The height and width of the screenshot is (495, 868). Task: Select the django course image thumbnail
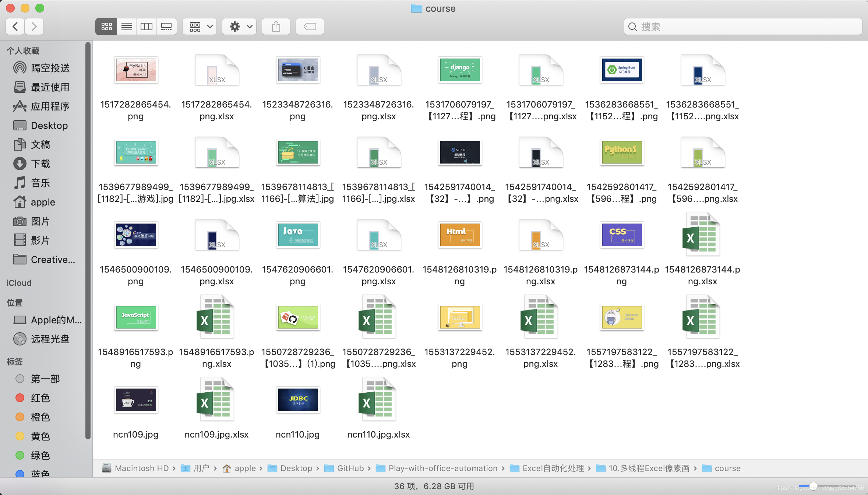460,70
